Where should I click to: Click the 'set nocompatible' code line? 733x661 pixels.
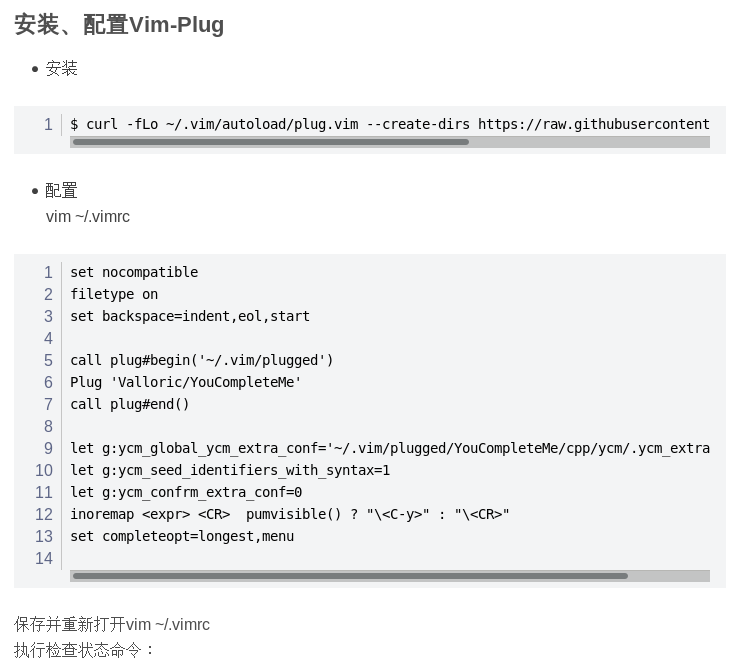point(134,272)
